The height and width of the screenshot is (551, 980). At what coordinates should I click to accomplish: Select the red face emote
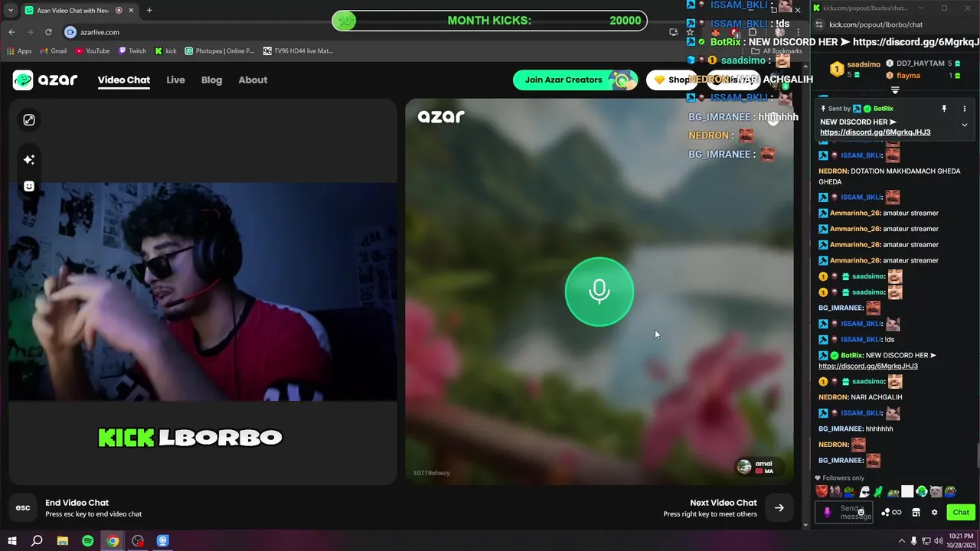[822, 491]
